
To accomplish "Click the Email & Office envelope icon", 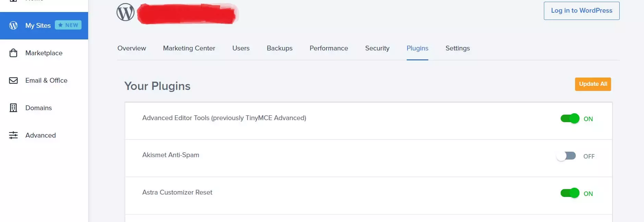I will tap(13, 80).
